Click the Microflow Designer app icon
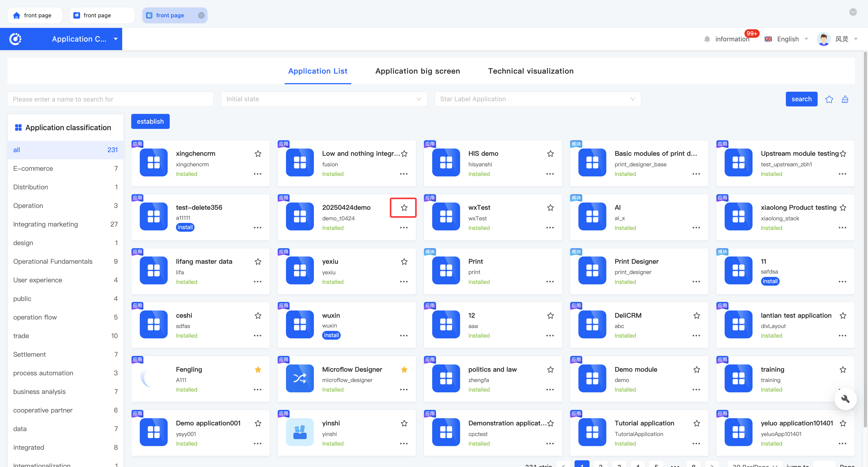 point(300,378)
